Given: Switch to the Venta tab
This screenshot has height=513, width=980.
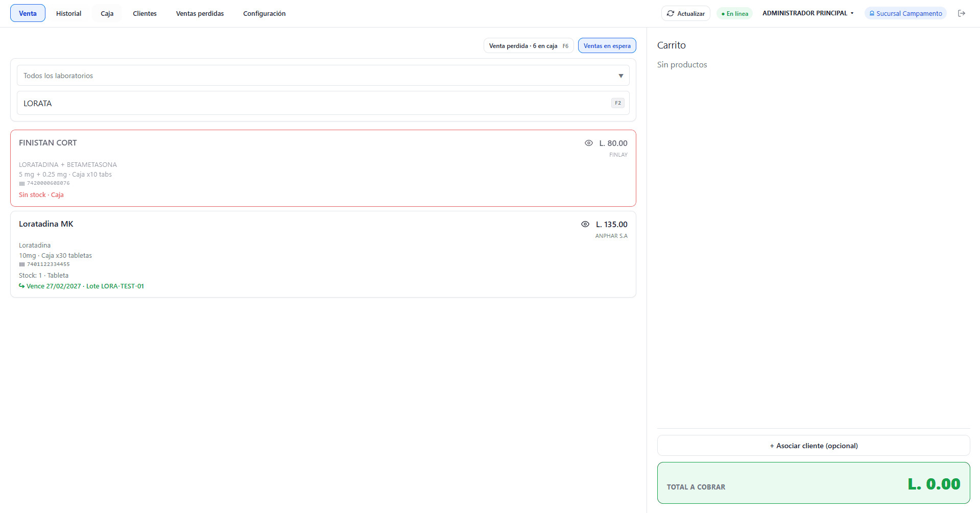Looking at the screenshot, I should (x=28, y=13).
